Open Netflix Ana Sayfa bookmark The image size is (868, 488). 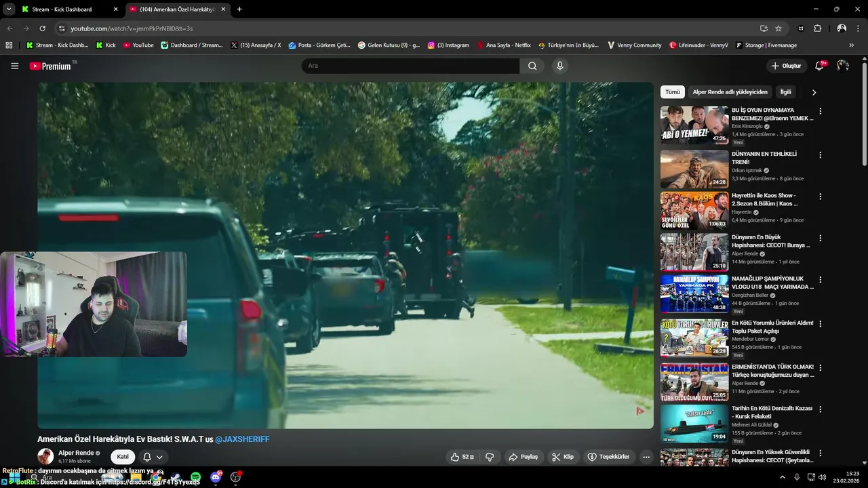pyautogui.click(x=503, y=45)
